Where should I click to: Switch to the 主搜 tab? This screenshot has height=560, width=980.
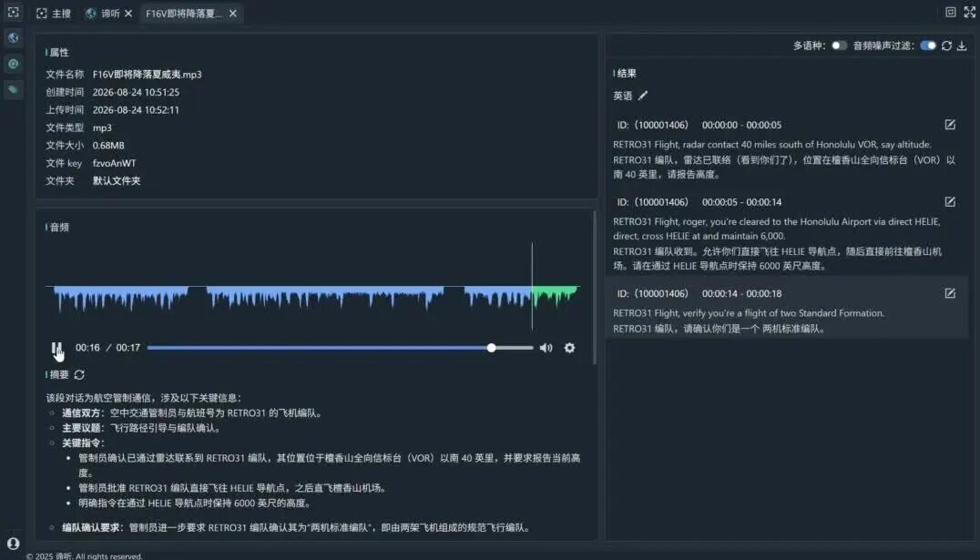54,13
